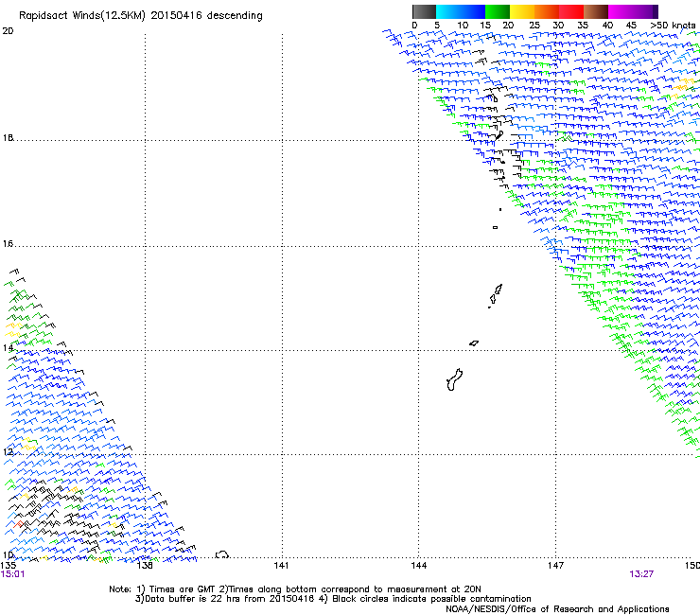Click the cyan 5–10 knots color bar segment

click(448, 11)
